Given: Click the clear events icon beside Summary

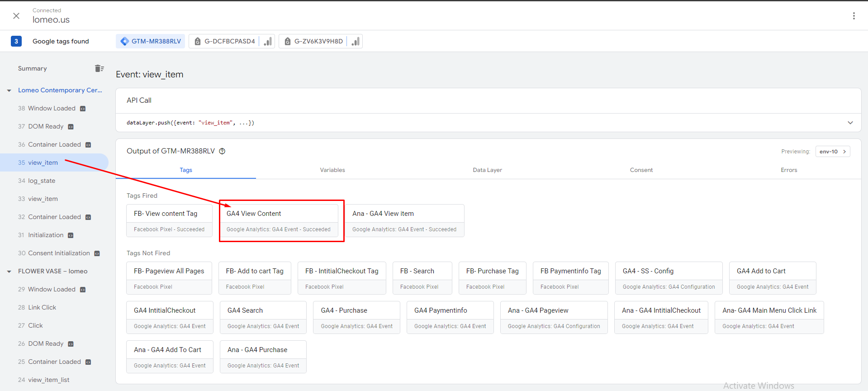Looking at the screenshot, I should click(x=99, y=68).
